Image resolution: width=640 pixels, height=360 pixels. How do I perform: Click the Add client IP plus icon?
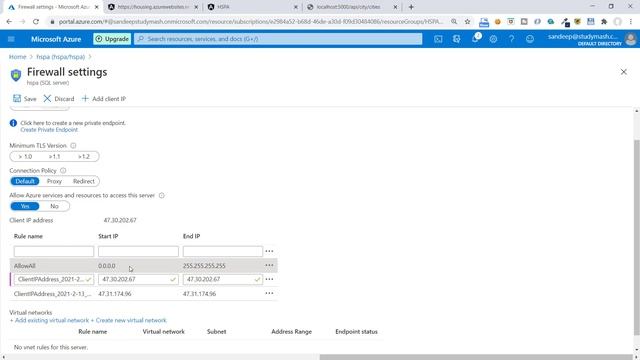[85, 98]
